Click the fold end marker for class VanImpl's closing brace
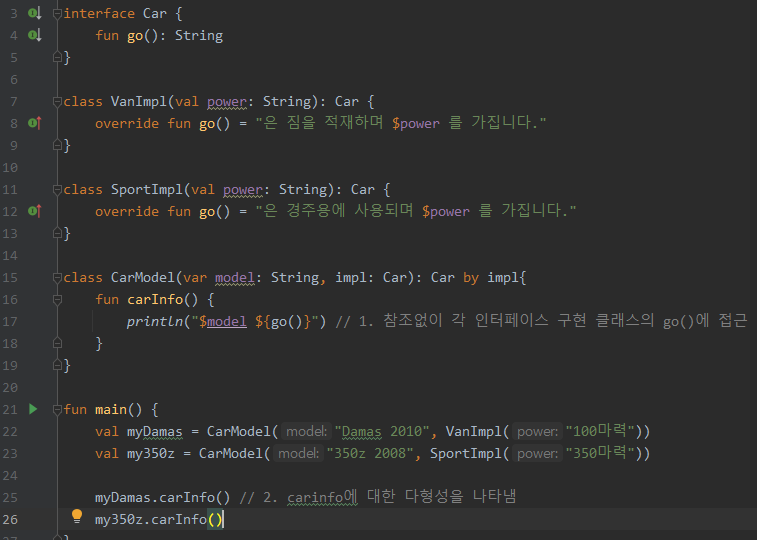Image resolution: width=757 pixels, height=540 pixels. [x=57, y=145]
